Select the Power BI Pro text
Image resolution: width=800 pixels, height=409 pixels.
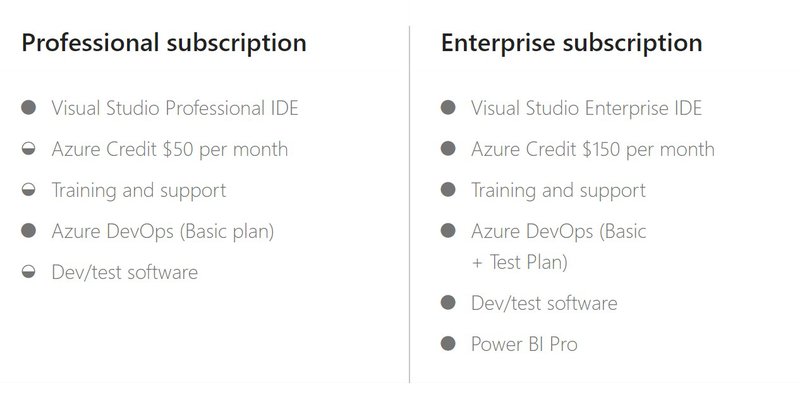coord(524,345)
